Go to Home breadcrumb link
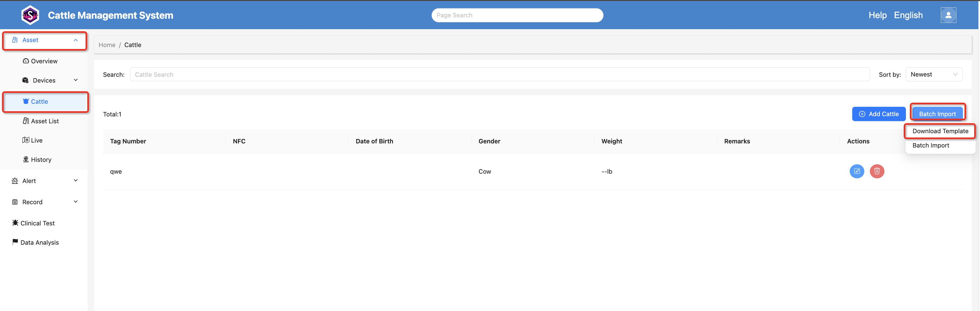Screen dimensions: 980x311 [107, 45]
